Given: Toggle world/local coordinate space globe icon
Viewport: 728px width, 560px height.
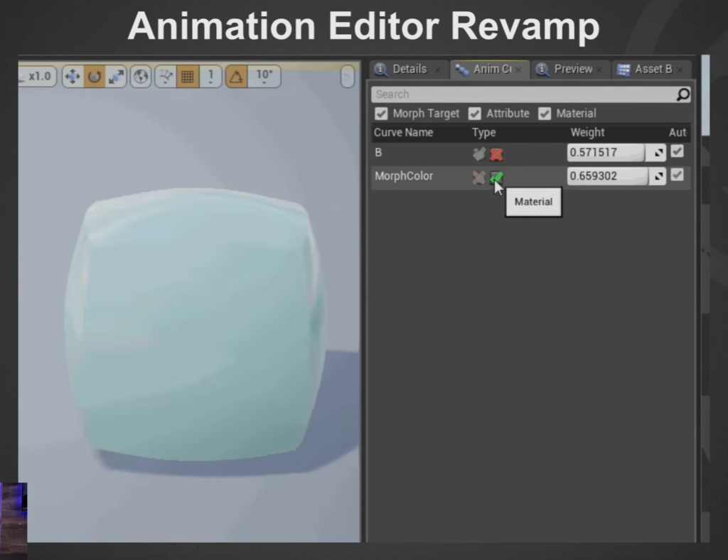Looking at the screenshot, I should (141, 76).
